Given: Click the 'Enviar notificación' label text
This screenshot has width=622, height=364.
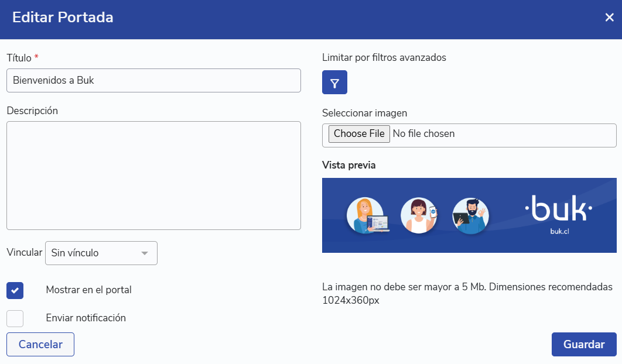Looking at the screenshot, I should point(86,318).
